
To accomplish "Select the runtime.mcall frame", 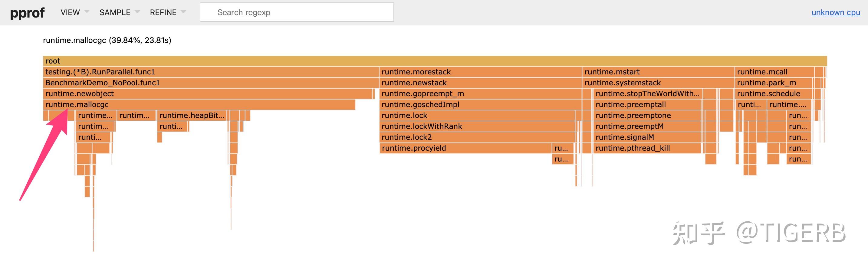I will click(x=774, y=72).
